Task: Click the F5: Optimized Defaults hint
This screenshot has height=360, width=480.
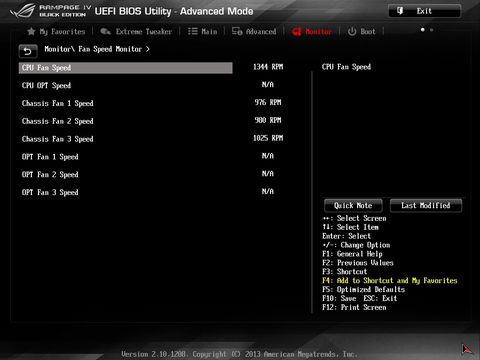Action: click(x=364, y=290)
